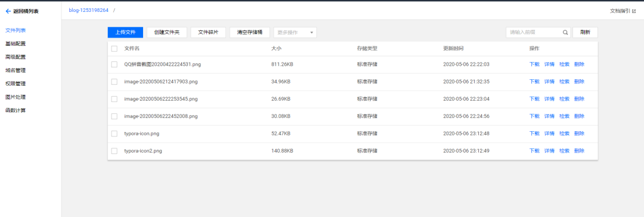Delete QQ拼音截图20200422224531.png via 删除
This screenshot has width=644, height=217.
pos(579,64)
